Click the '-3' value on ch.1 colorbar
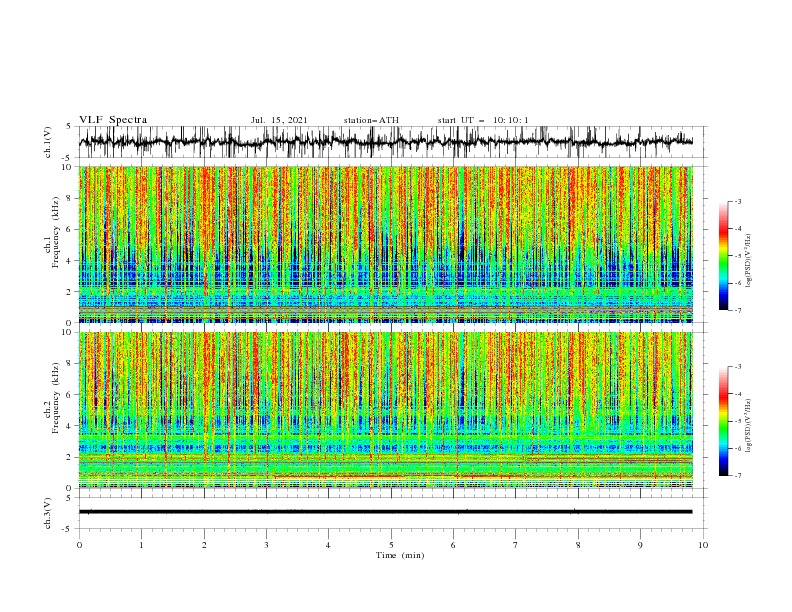The image size is (792, 612). point(737,201)
